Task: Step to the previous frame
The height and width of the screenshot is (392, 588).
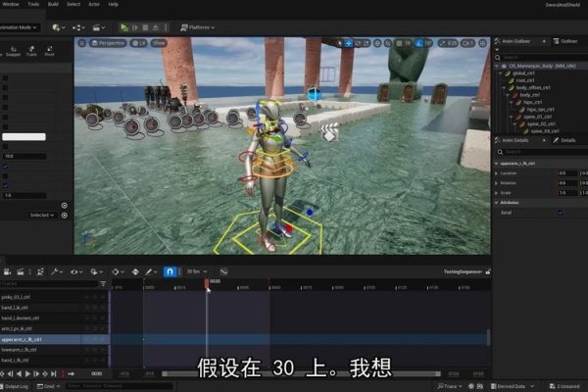Action: (x=10, y=373)
